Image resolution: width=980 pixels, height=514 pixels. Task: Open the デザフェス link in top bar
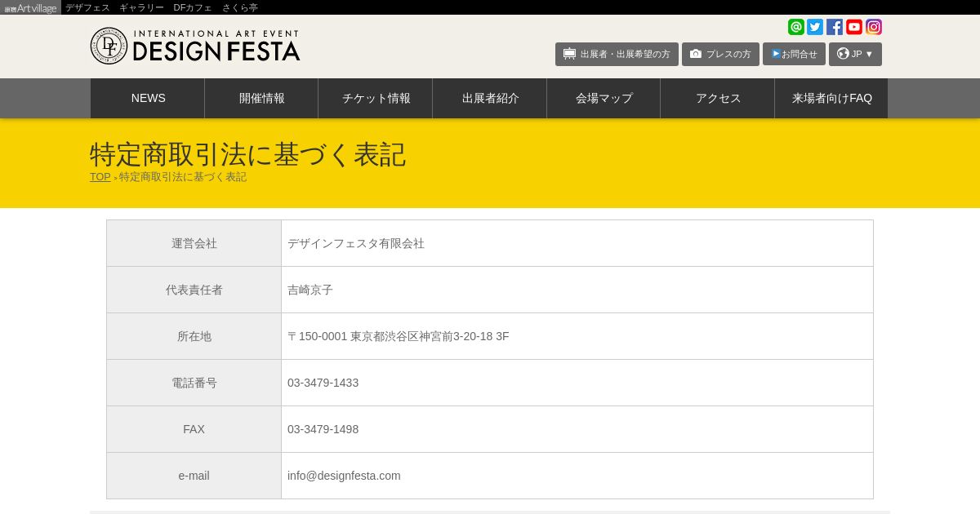pyautogui.click(x=87, y=7)
